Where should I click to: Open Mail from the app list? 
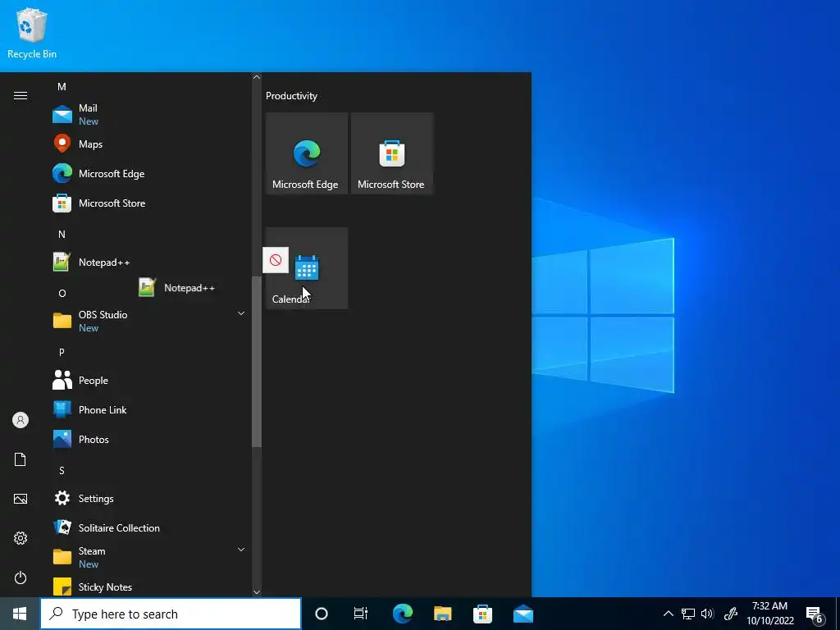pos(149,114)
